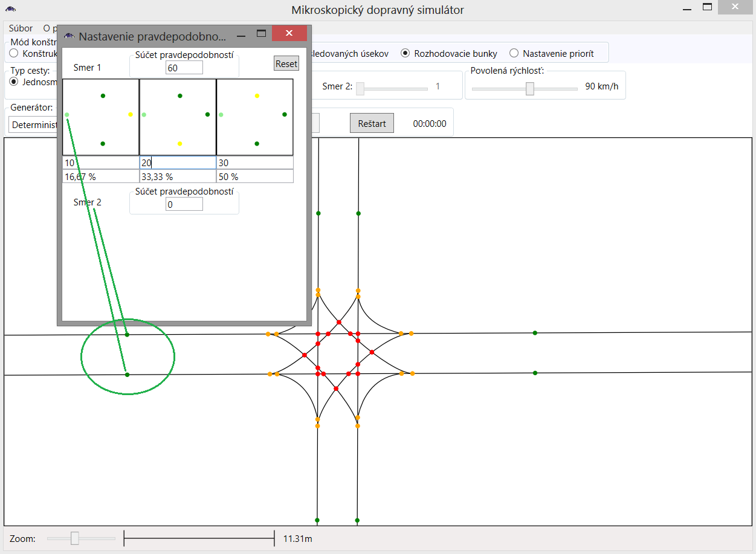Screen dimensions: 756x554
Task: Select the direction panel with yellow dot on right
Action: point(101,117)
